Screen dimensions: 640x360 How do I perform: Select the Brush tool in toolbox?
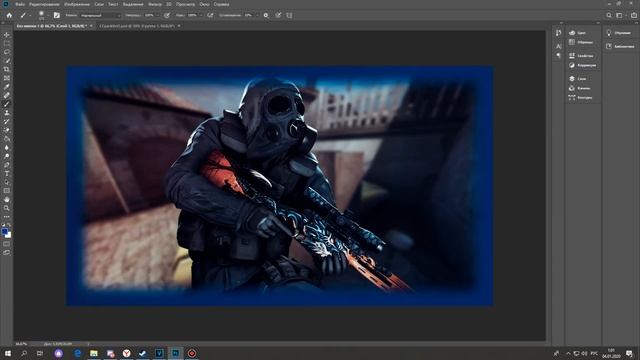coord(7,104)
